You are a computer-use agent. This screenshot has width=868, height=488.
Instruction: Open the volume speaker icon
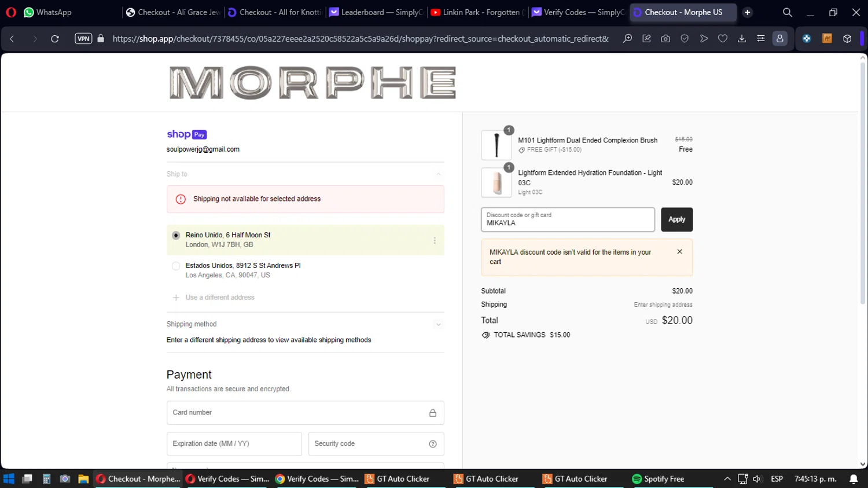757,479
